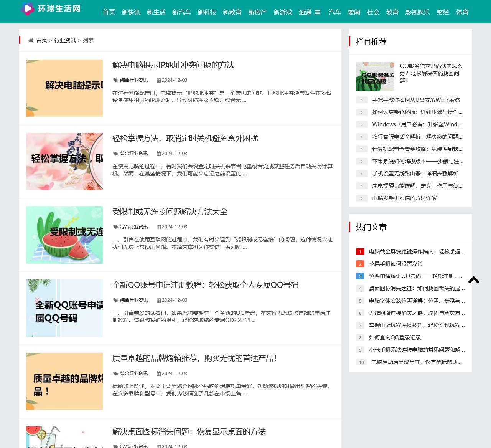Open hot article 小米手机无法连接电脑的常见问题
491x448 pixels.
417,350
